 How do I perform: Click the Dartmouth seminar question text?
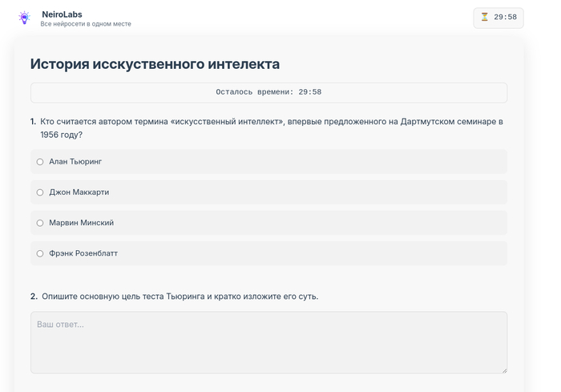(x=271, y=128)
